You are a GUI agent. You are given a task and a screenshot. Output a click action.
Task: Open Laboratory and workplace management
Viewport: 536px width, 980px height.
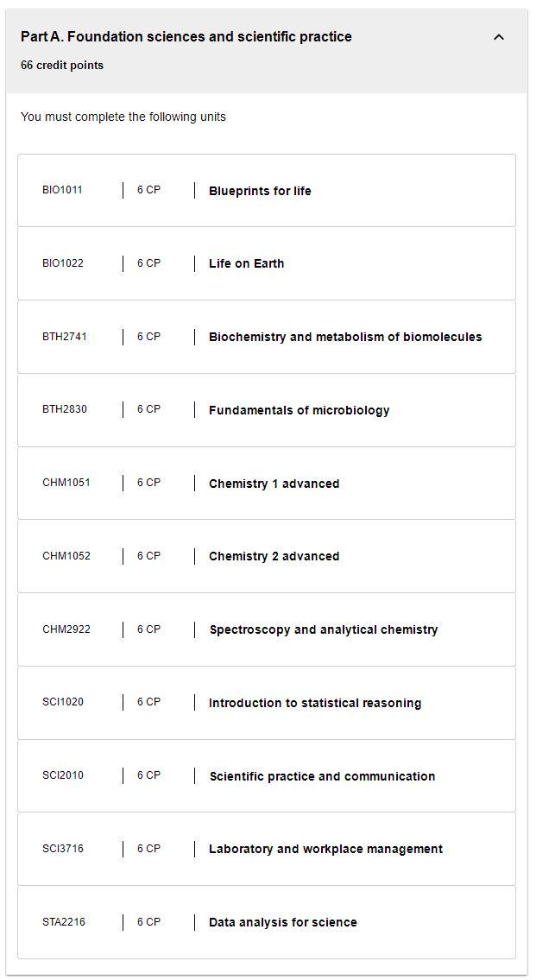point(267,849)
